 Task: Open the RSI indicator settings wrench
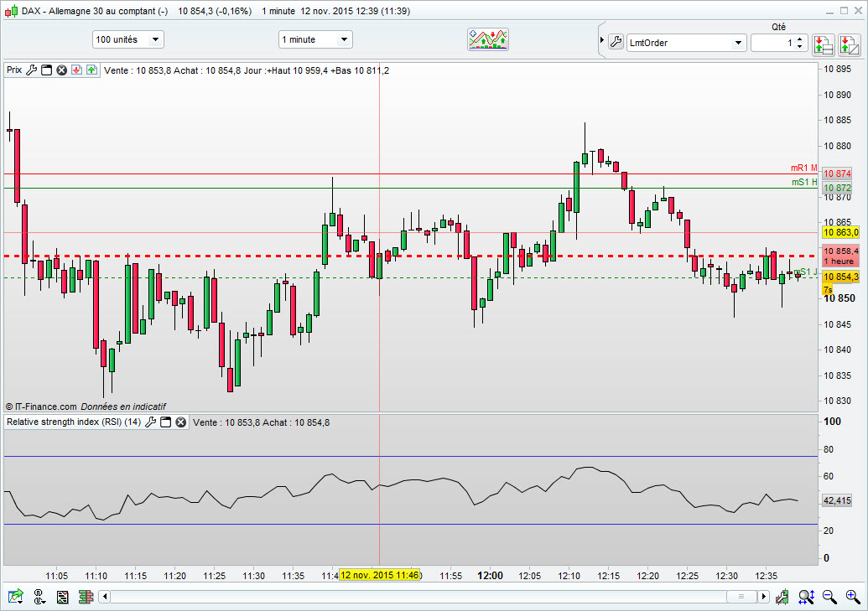150,422
